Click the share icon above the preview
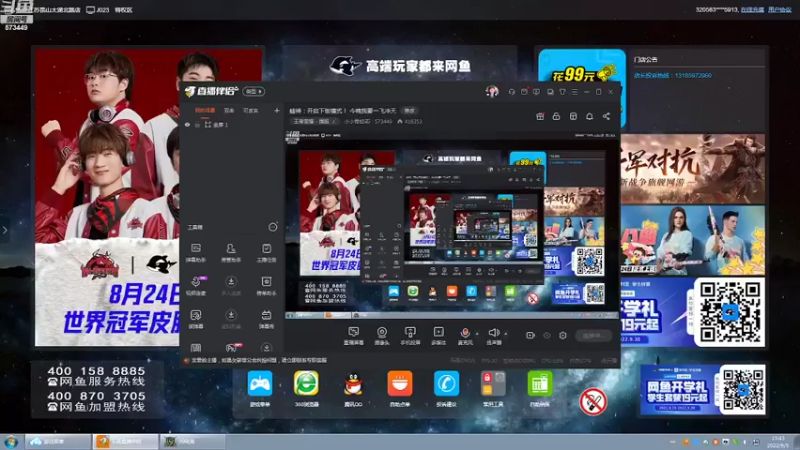The height and width of the screenshot is (450, 800). tap(606, 116)
